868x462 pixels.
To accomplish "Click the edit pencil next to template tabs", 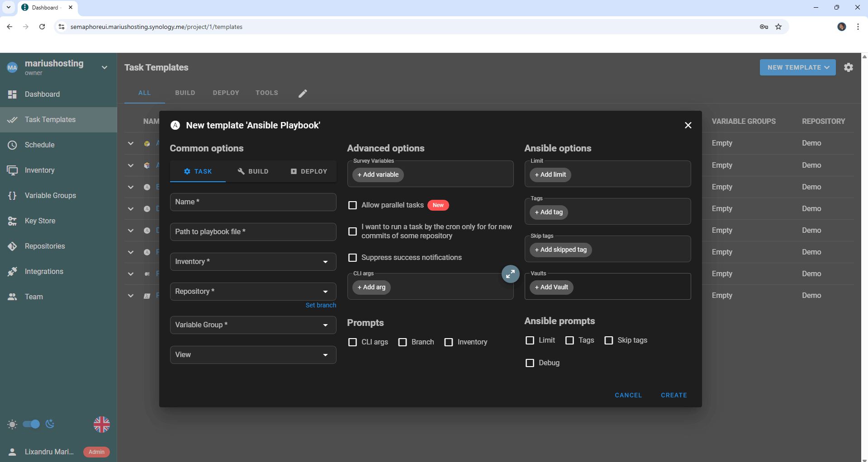I will [302, 93].
